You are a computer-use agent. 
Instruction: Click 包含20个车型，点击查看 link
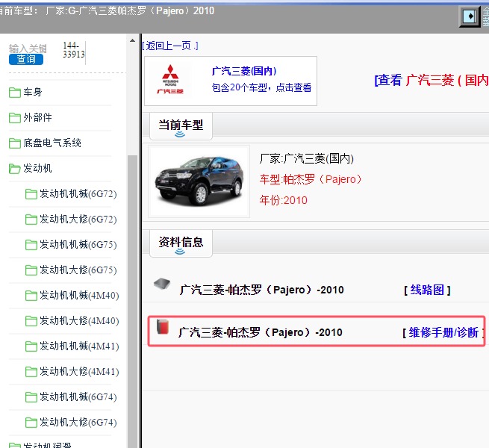tap(261, 87)
